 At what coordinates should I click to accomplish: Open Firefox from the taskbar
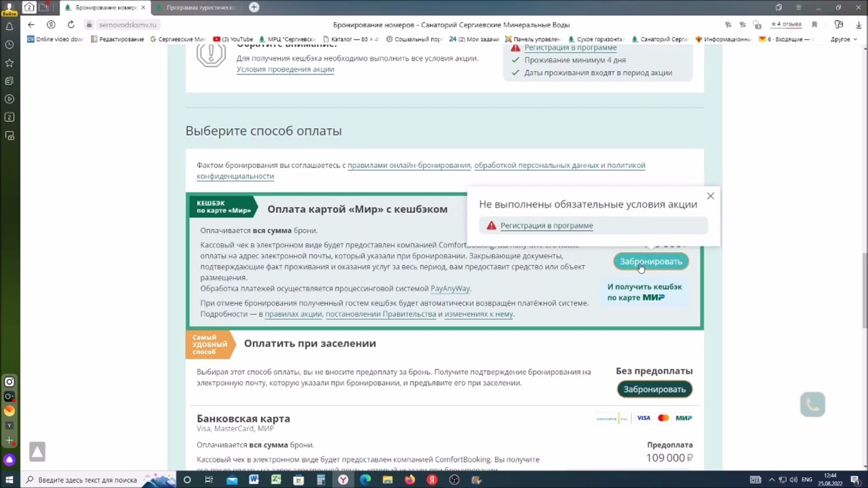[x=410, y=480]
